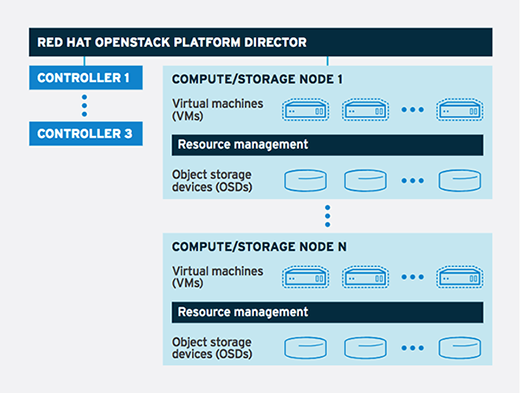Image resolution: width=520 pixels, height=393 pixels.
Task: Click the OSD ellipsis dots in Node N
Action: coord(413,348)
